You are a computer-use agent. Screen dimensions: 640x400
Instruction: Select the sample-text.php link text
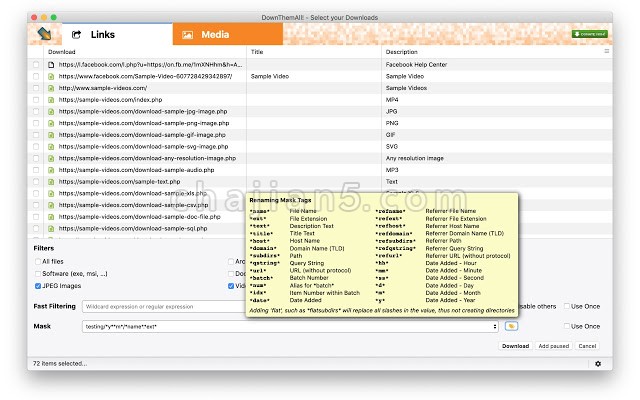point(119,182)
